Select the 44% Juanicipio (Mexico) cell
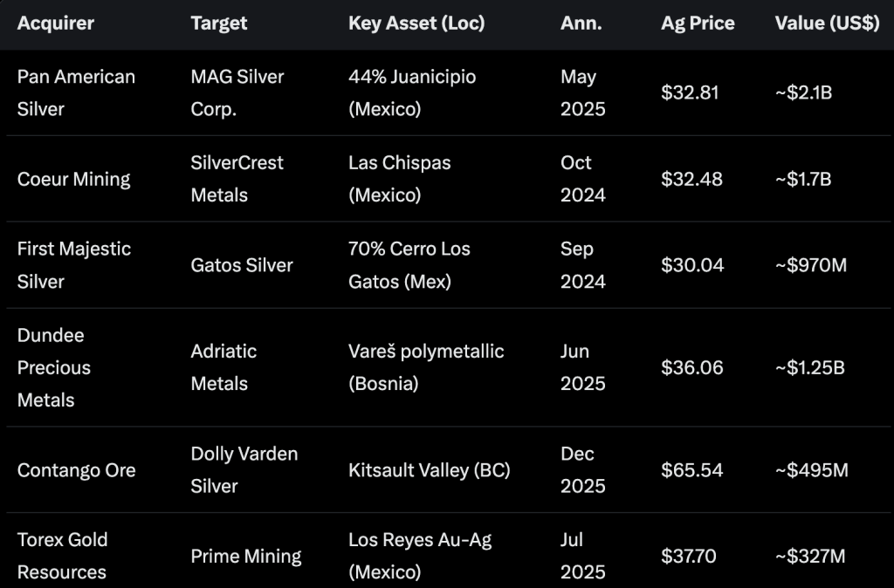The height and width of the screenshot is (588, 894). pos(412,92)
